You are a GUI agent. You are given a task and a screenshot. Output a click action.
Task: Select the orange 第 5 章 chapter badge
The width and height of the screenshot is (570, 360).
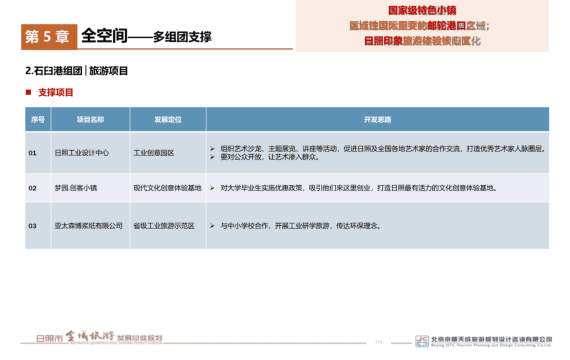tap(49, 37)
